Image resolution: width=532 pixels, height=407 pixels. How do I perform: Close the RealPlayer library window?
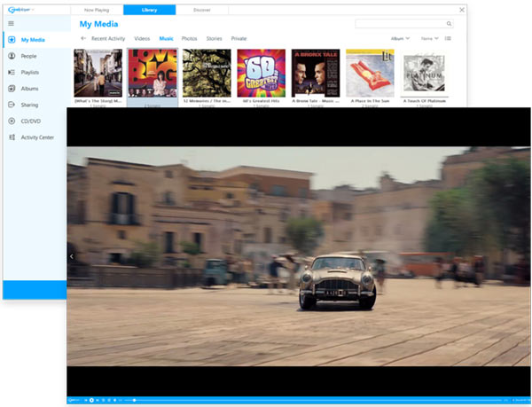click(x=462, y=10)
